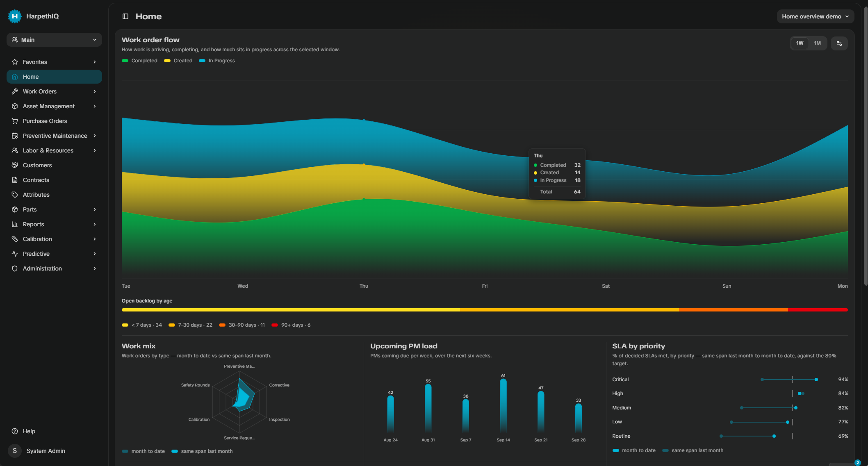The width and height of the screenshot is (868, 466).
Task: Open Attributes menu item
Action: click(x=54, y=195)
